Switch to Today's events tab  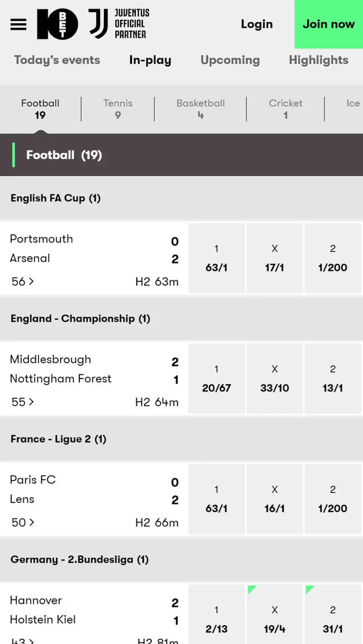pyautogui.click(x=57, y=60)
